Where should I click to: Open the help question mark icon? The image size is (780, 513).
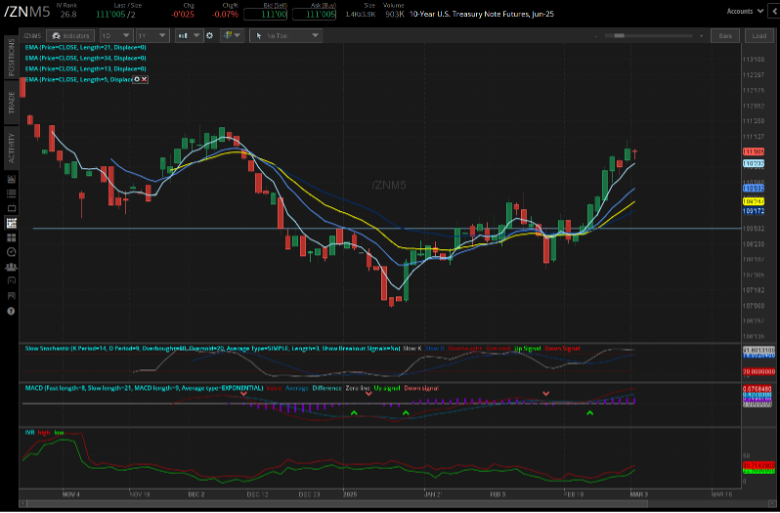(11, 311)
